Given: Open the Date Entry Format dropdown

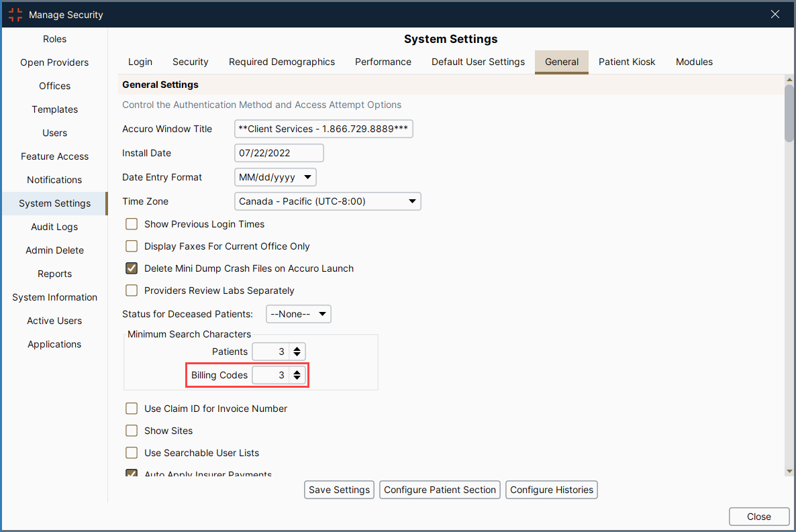Looking at the screenshot, I should point(307,177).
